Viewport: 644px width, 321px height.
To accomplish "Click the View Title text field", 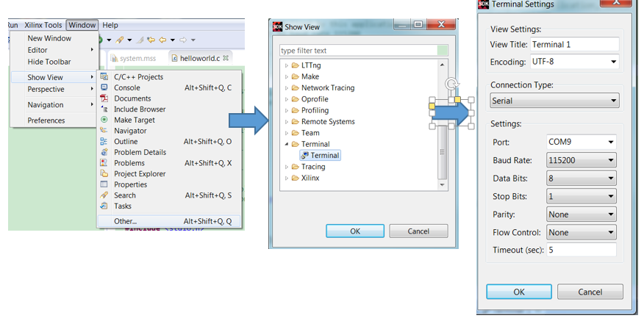I will pos(575,44).
